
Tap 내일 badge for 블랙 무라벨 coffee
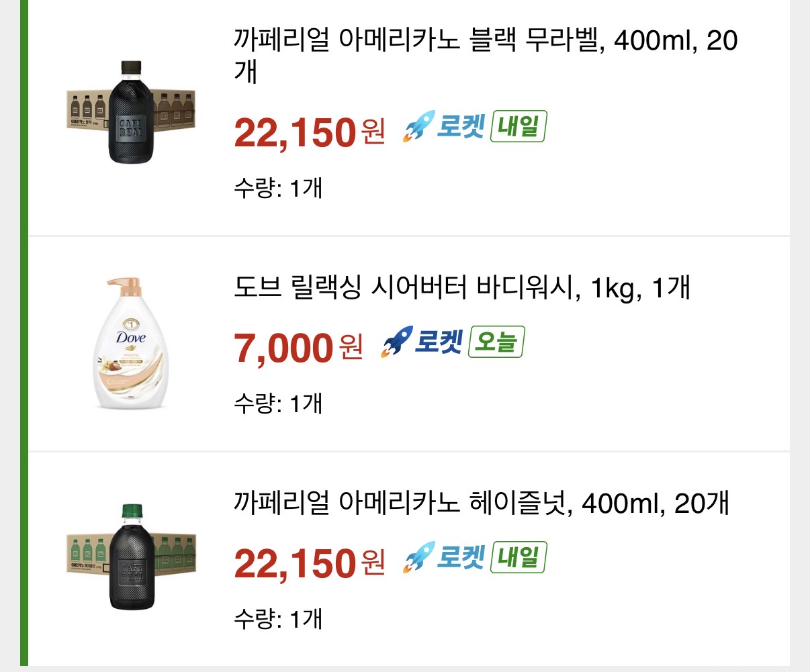click(x=518, y=127)
